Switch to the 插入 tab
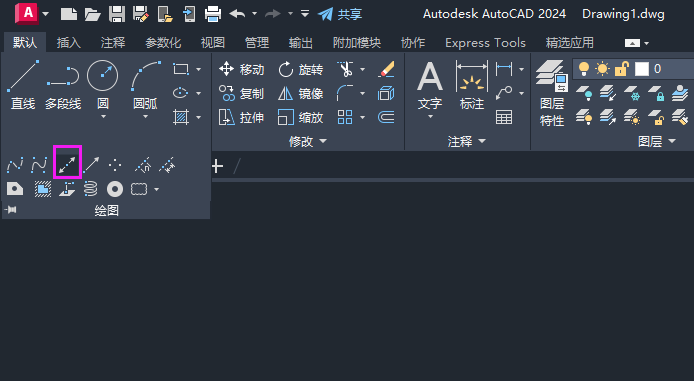 tap(69, 43)
